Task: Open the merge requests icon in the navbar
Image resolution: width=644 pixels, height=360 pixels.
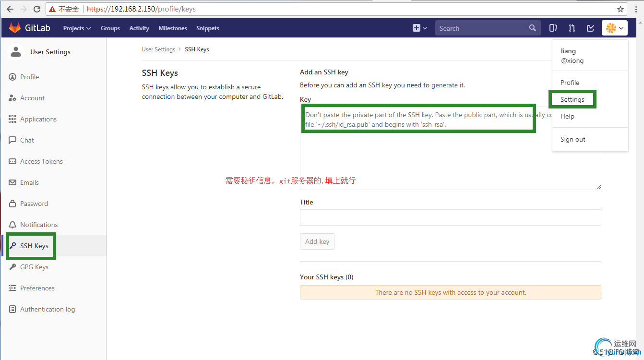Action: click(x=572, y=28)
